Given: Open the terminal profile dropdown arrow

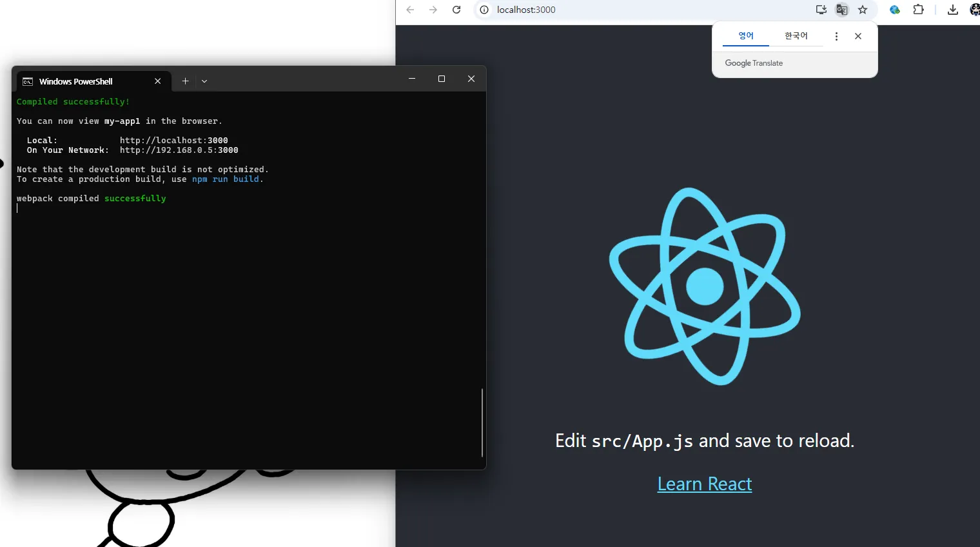Looking at the screenshot, I should click(204, 81).
